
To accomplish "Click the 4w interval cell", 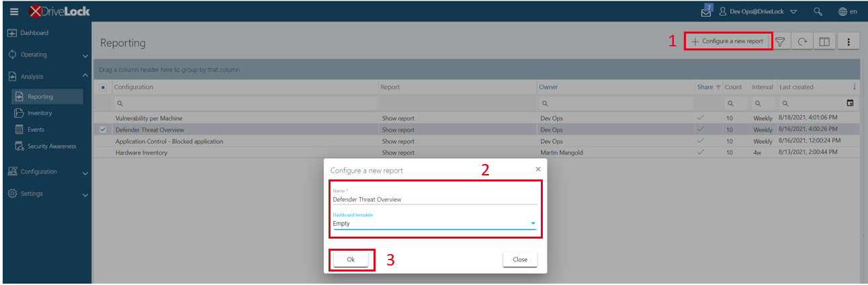I will [757, 153].
